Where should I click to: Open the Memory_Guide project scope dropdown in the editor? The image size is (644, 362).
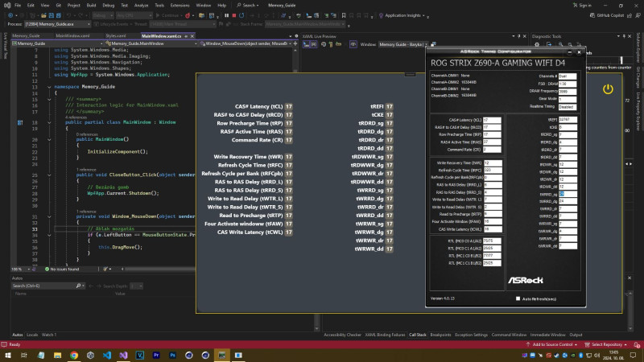coord(57,43)
